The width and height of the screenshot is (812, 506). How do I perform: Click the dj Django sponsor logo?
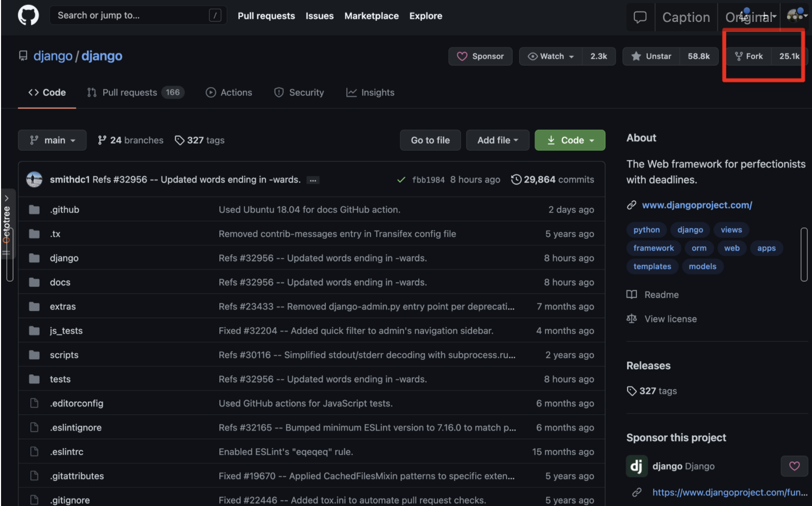tap(636, 466)
